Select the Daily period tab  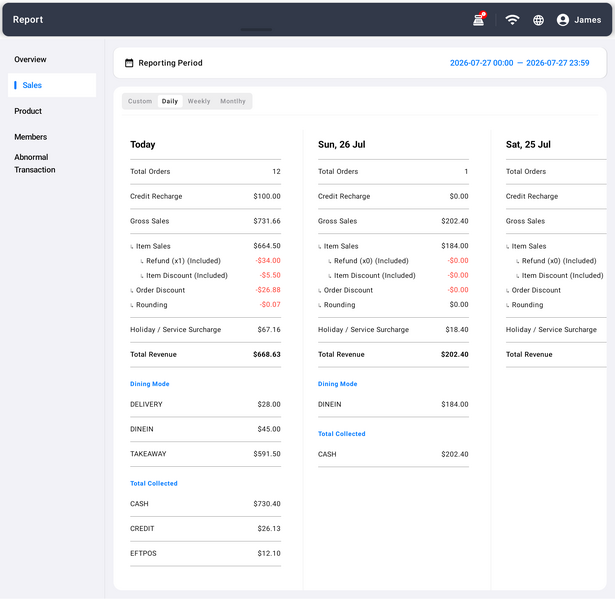click(170, 101)
